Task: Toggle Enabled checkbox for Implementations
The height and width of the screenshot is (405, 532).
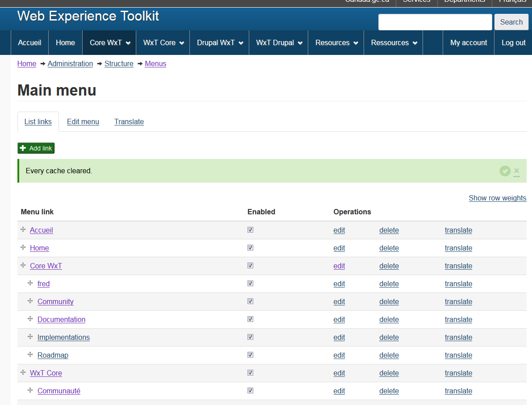Action: pyautogui.click(x=250, y=337)
